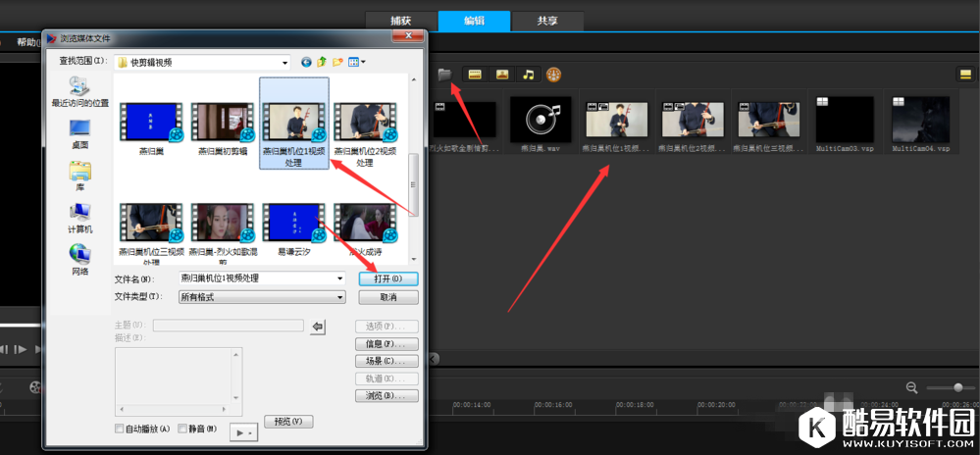Enable the 自动播放 auto-play checkbox
The height and width of the screenshot is (455, 980).
120,429
